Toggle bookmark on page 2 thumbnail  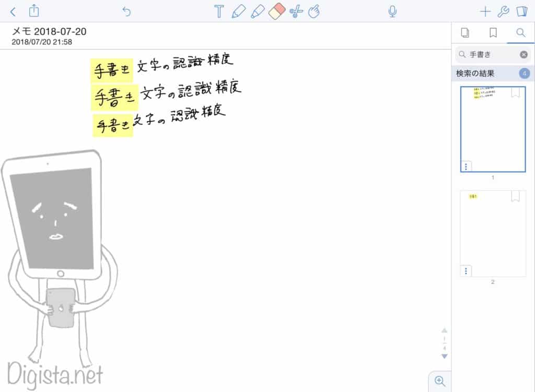[x=516, y=196]
